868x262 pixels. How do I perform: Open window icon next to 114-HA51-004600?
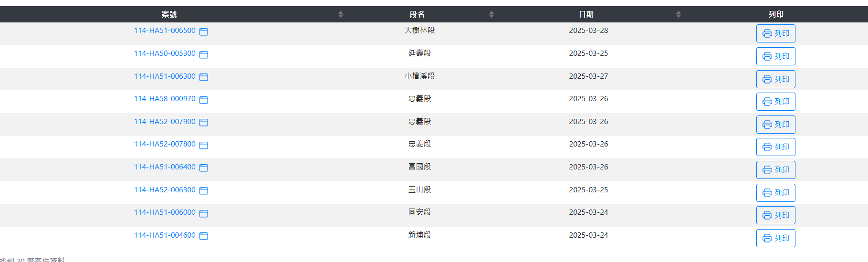tap(203, 236)
